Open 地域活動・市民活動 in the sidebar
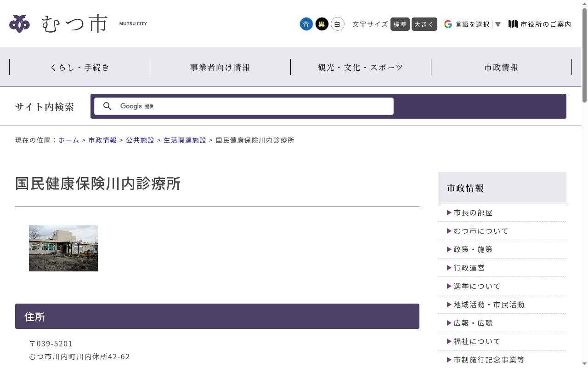 tap(489, 305)
